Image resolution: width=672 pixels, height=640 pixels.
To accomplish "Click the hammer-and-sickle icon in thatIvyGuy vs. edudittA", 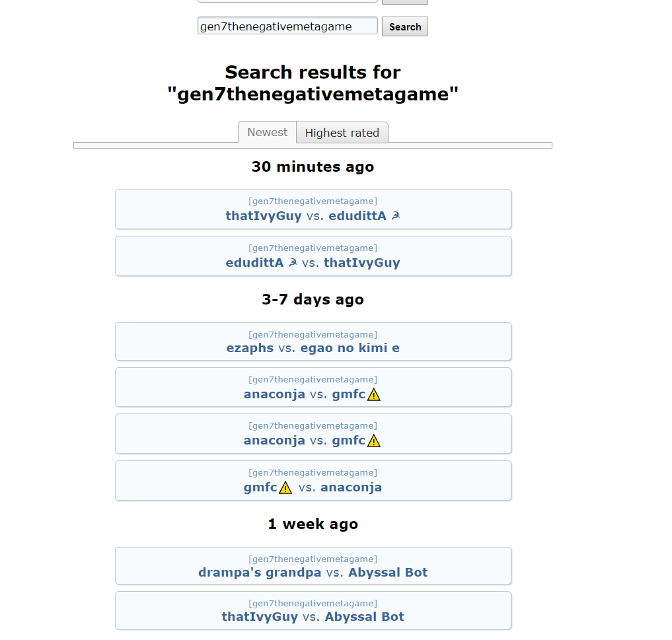I will 396,216.
